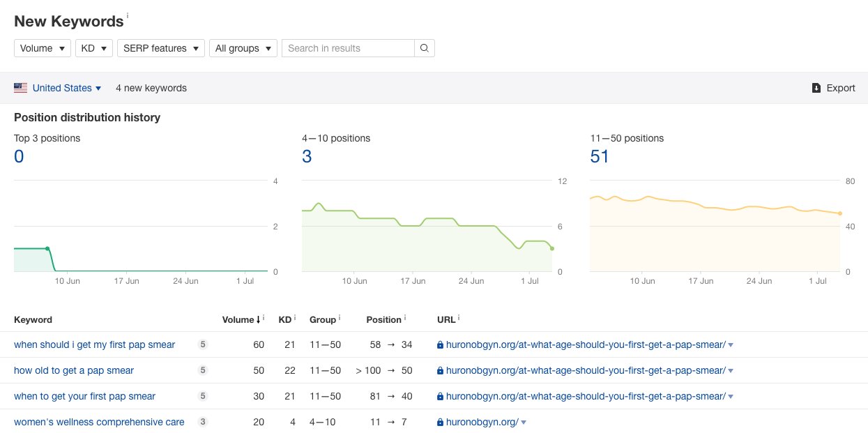The height and width of the screenshot is (433, 868).
Task: Click lock icon next to huronobgyn.org/ URL
Action: coord(440,422)
